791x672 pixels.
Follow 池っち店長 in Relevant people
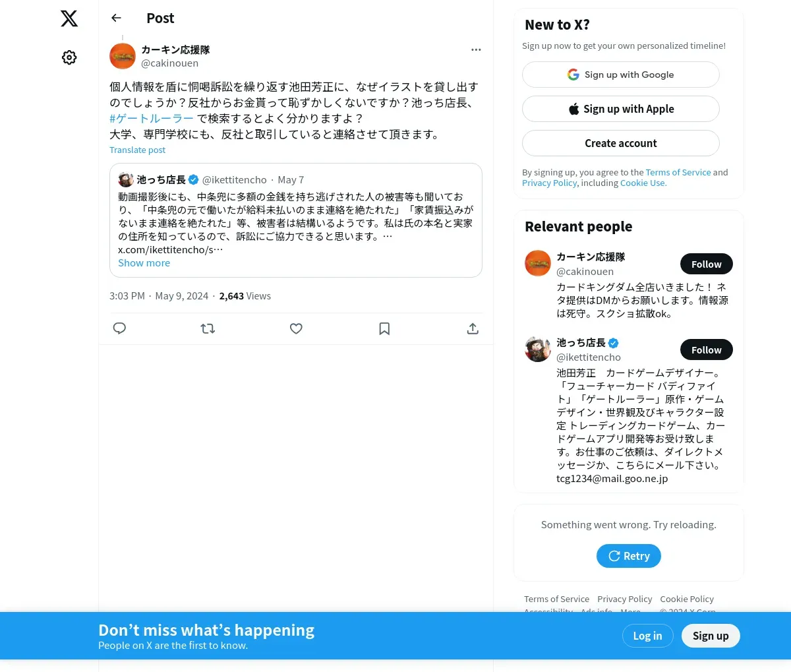[707, 350]
